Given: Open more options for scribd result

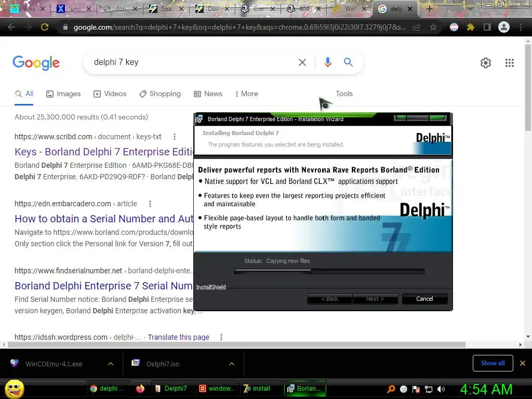Looking at the screenshot, I should tap(175, 137).
